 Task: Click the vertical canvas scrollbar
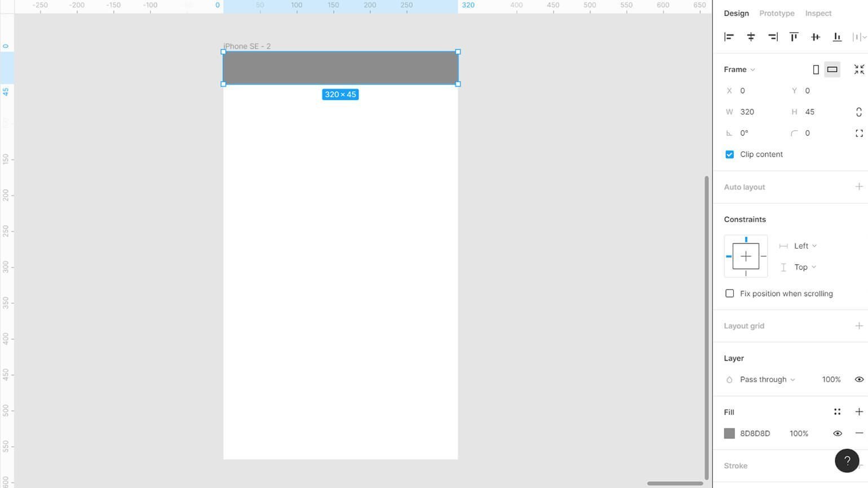click(x=707, y=327)
